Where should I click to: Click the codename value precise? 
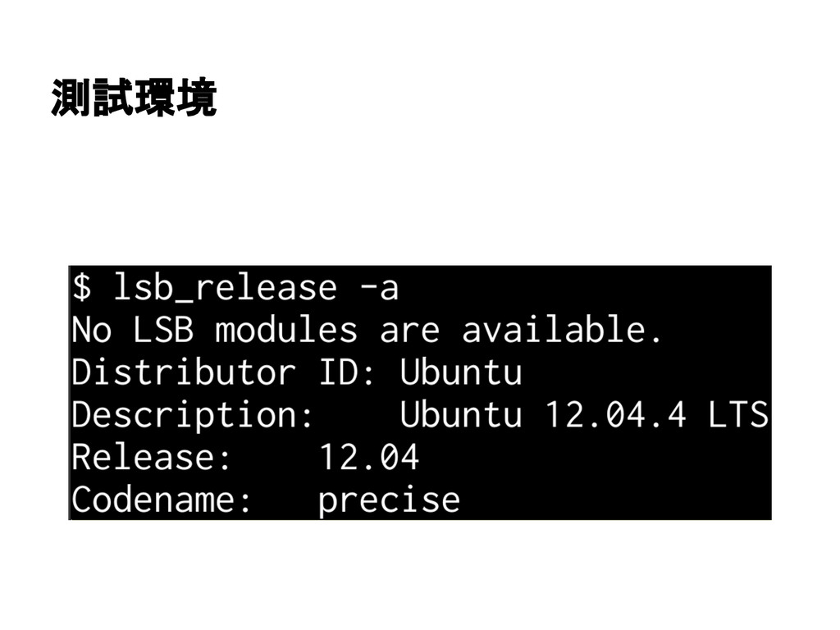(x=390, y=501)
